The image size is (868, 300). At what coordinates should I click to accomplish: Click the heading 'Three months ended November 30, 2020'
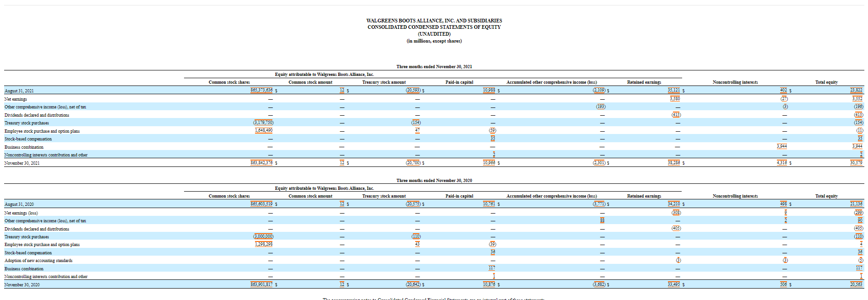click(x=434, y=181)
